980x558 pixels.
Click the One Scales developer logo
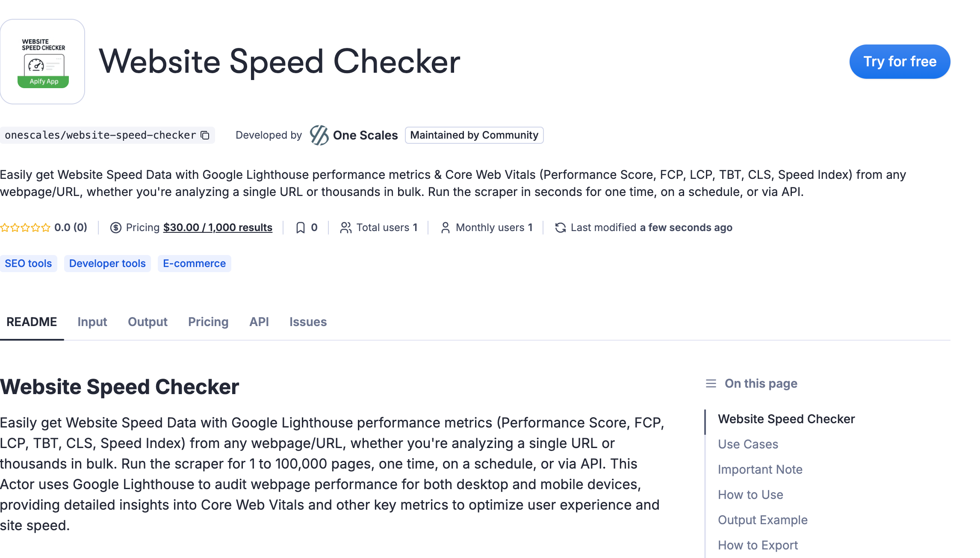pyautogui.click(x=319, y=135)
